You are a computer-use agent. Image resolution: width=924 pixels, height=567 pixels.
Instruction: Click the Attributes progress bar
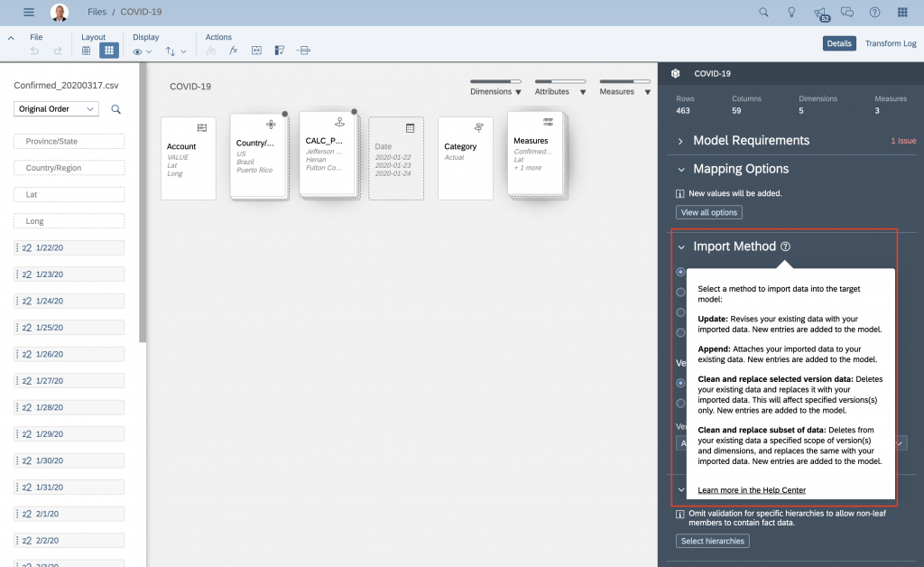560,81
